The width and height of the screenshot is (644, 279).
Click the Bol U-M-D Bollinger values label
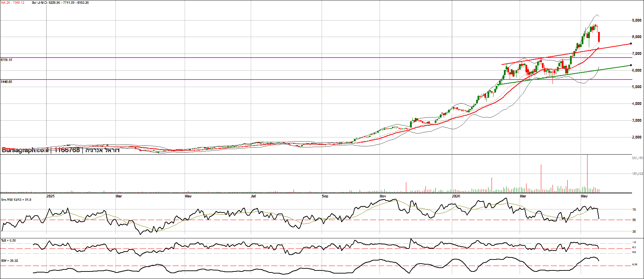coord(60,3)
